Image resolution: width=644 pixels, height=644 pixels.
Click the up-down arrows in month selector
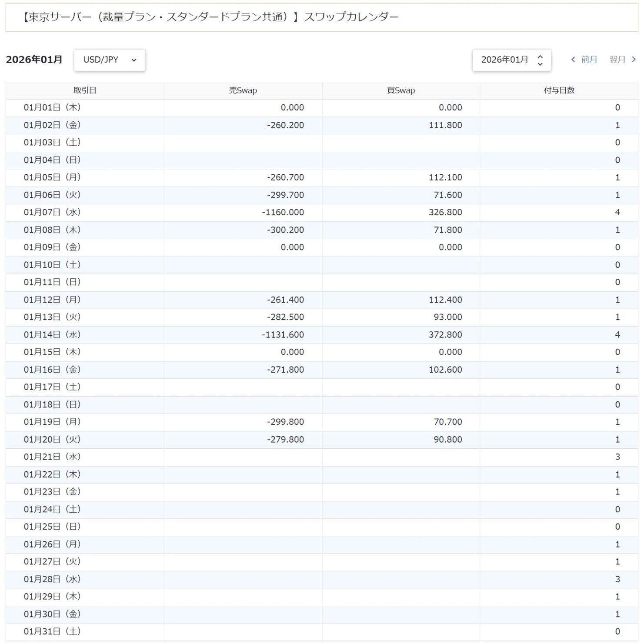coord(540,60)
